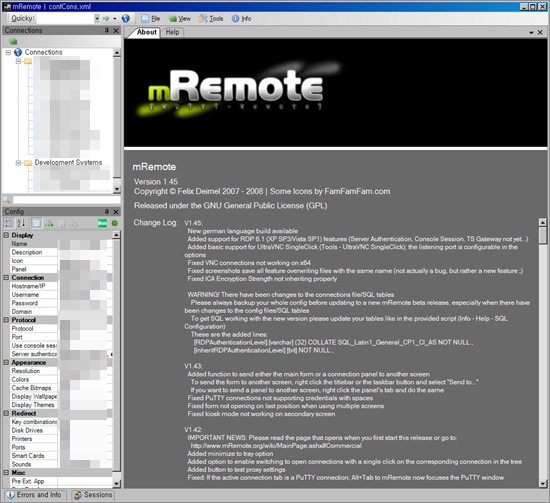Click the green host status icon in Config
Screen dimensions: 550x503
point(102,223)
